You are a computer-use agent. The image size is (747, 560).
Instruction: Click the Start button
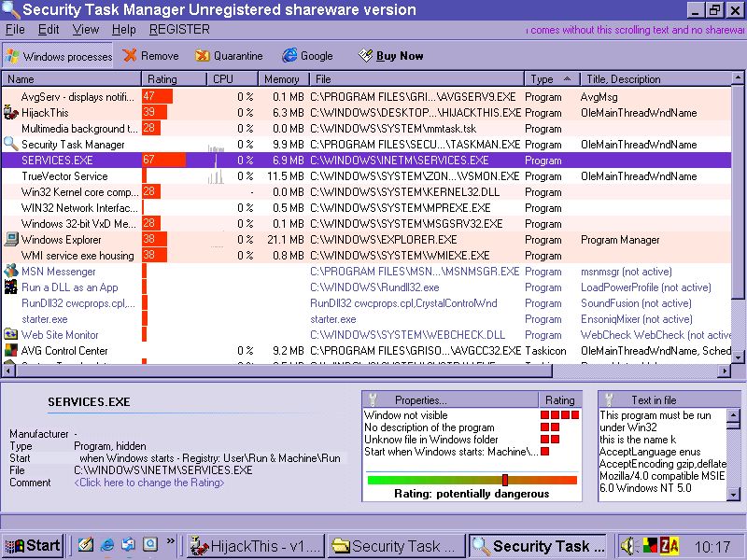33,546
